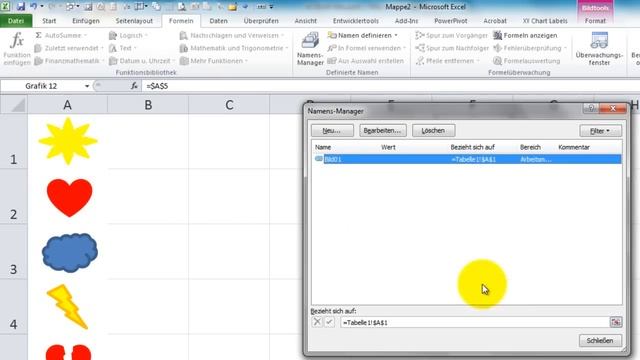Click Formelauswertung
Viewport: 640px width, 360px height.
(527, 61)
